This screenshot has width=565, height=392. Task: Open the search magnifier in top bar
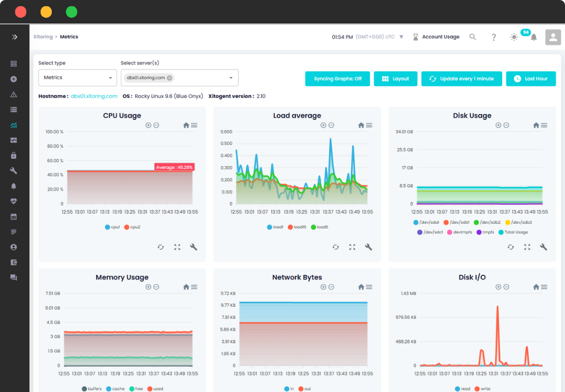(472, 37)
